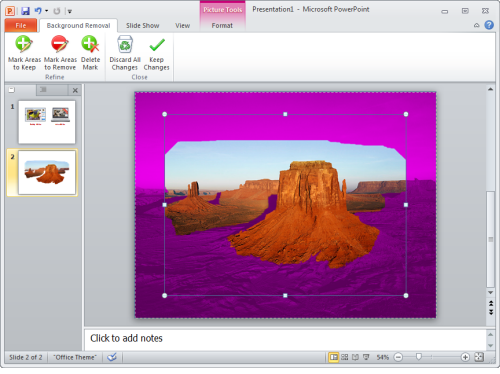The image size is (500, 374).
Task: Click the top-left handle of removal marquee
Action: [x=164, y=114]
